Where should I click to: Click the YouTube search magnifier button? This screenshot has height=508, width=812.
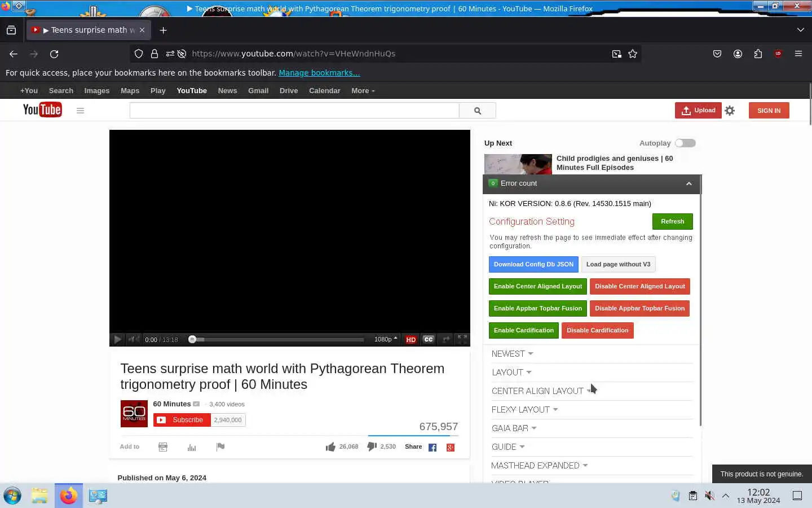point(478,111)
